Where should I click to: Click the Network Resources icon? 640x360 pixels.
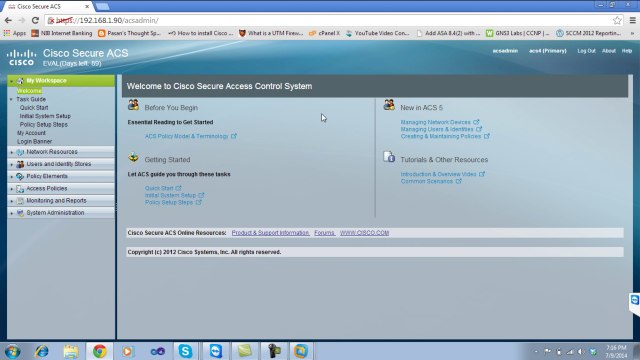20,152
